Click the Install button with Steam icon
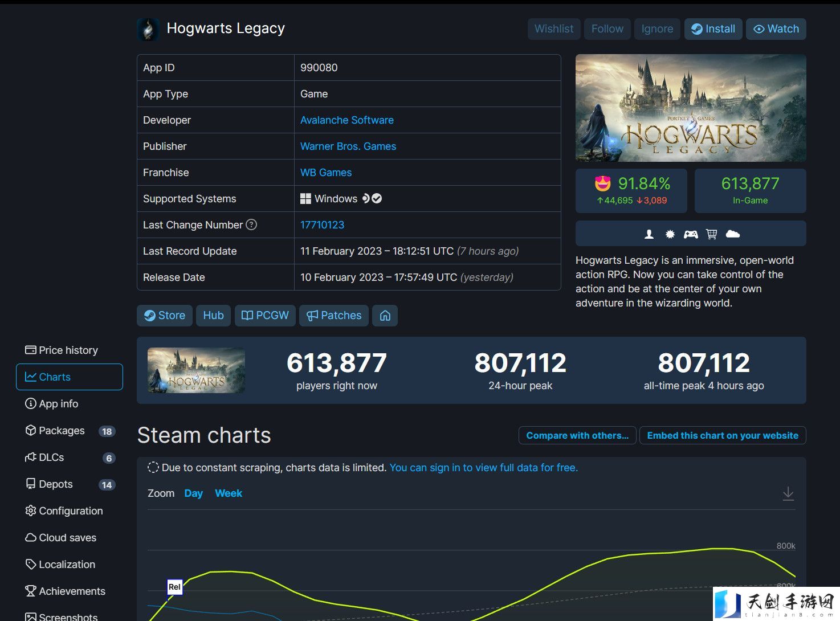Screen dimensions: 840x621 tap(713, 29)
